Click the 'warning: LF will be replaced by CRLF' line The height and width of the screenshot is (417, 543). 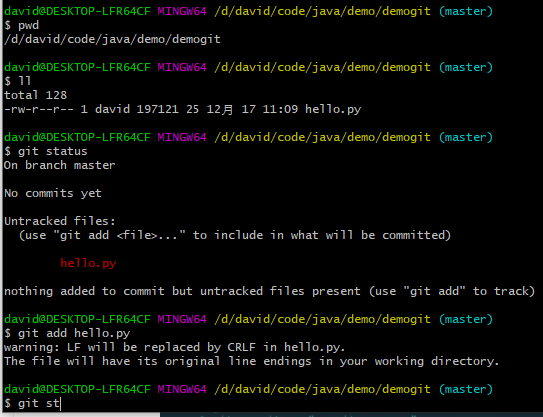[x=175, y=347]
